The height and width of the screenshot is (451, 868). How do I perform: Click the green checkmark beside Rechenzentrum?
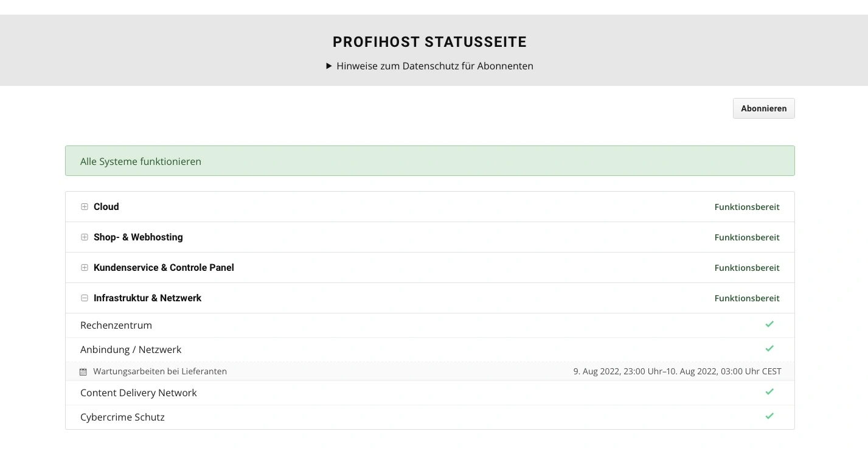click(x=769, y=324)
